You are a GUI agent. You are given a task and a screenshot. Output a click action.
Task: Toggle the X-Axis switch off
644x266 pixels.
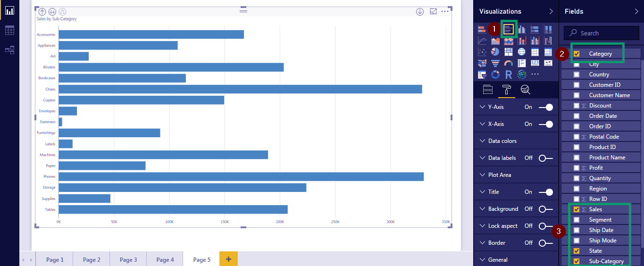click(x=546, y=124)
